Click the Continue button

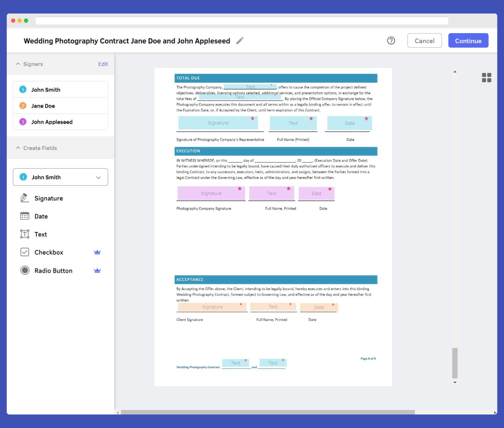(x=468, y=41)
